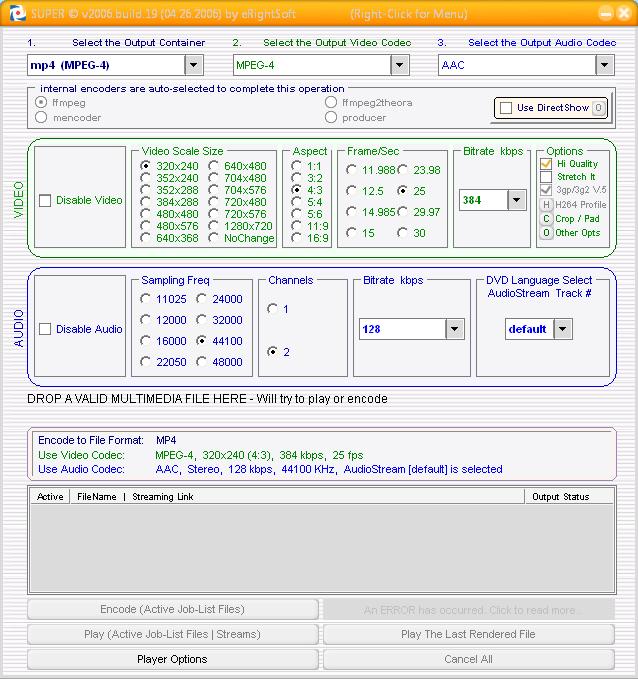The height and width of the screenshot is (679, 638).
Task: Click Encode (Active Job-List Files) button
Action: pos(173,609)
